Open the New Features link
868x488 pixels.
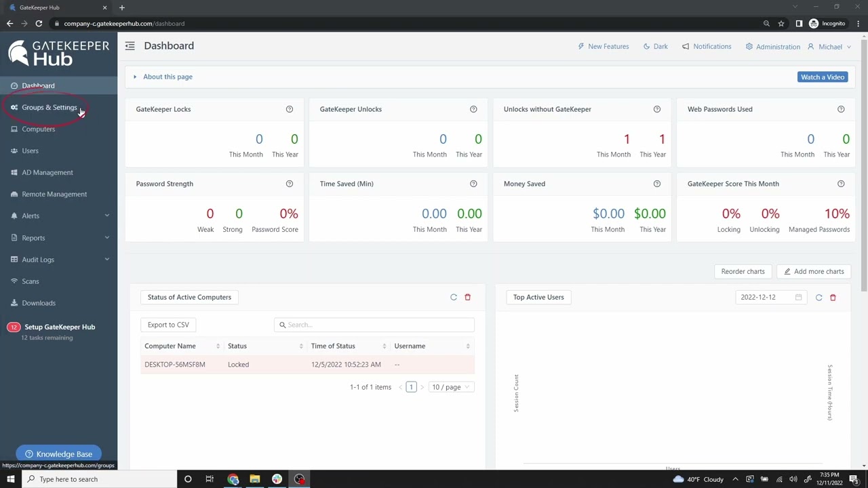pyautogui.click(x=604, y=47)
